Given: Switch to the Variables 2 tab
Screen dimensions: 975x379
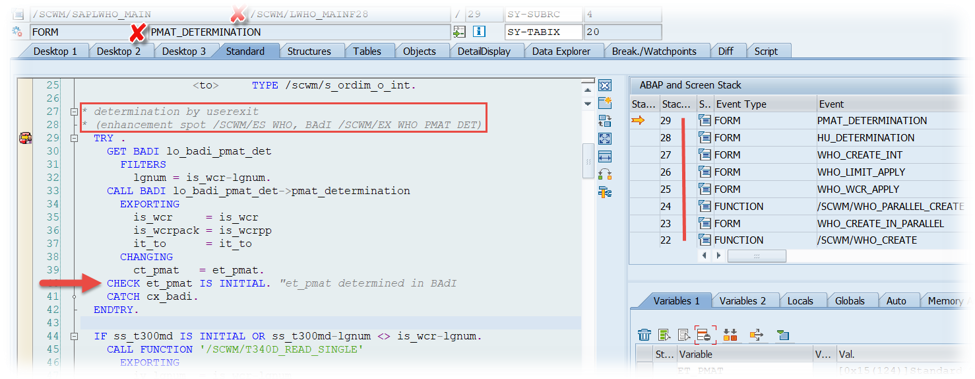Looking at the screenshot, I should pos(742,301).
